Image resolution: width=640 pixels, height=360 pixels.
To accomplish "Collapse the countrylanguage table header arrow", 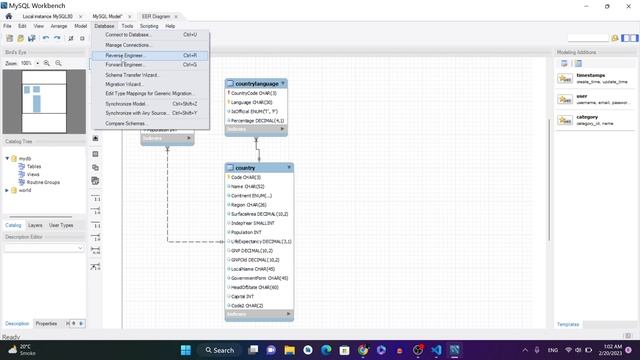I will pos(283,83).
